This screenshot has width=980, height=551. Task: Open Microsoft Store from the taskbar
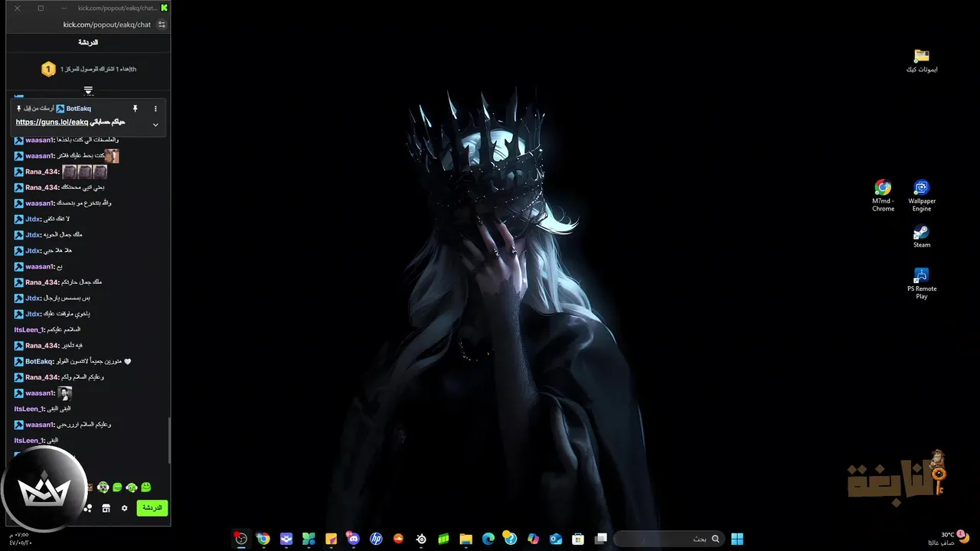(x=578, y=539)
